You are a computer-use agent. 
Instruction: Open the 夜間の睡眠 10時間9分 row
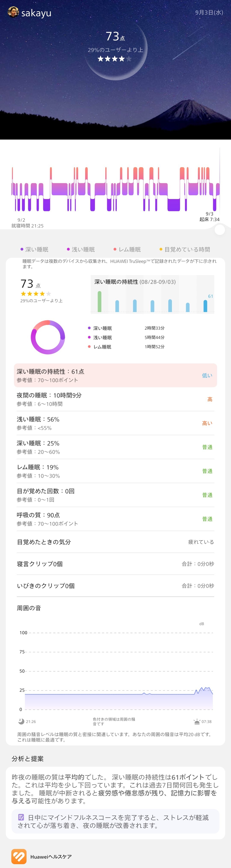[115, 399]
